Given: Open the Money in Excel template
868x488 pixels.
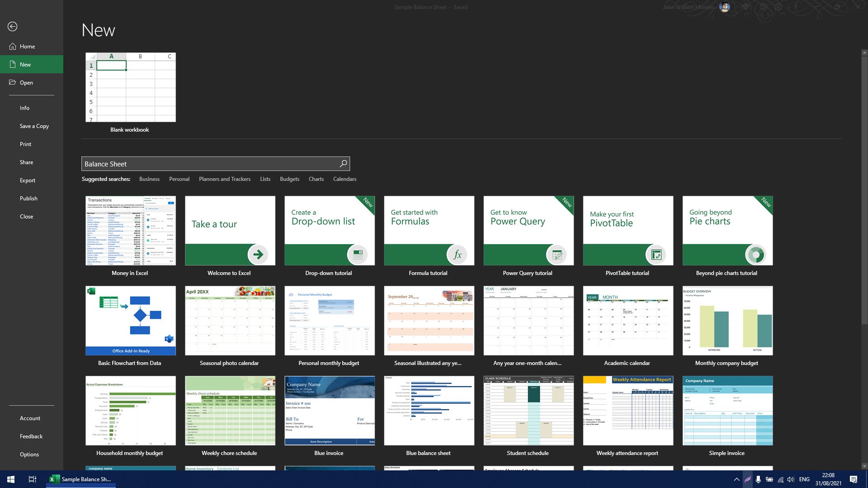Looking at the screenshot, I should [x=130, y=231].
